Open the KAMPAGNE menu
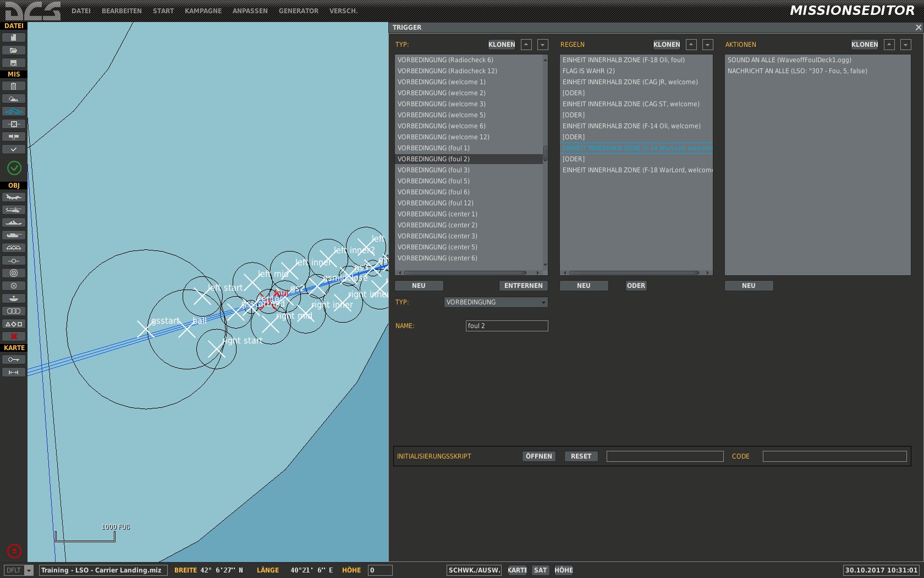The image size is (924, 578). coord(203,11)
